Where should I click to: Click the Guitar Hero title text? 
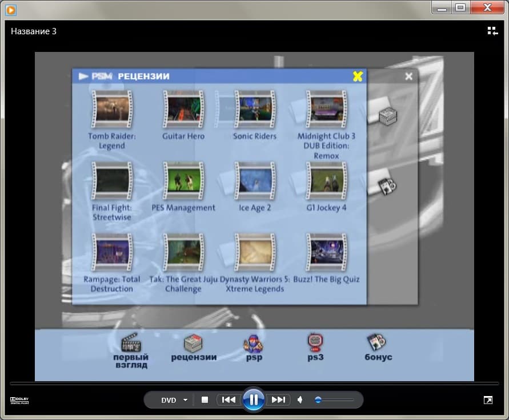pos(183,136)
